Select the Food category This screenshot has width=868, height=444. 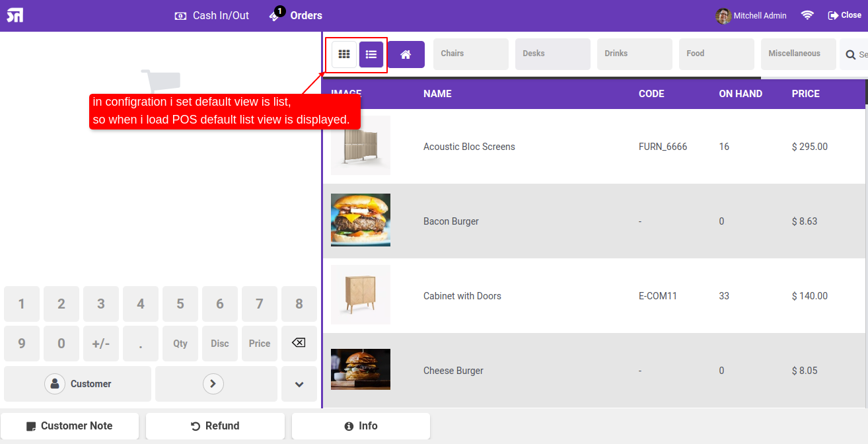pyautogui.click(x=717, y=54)
